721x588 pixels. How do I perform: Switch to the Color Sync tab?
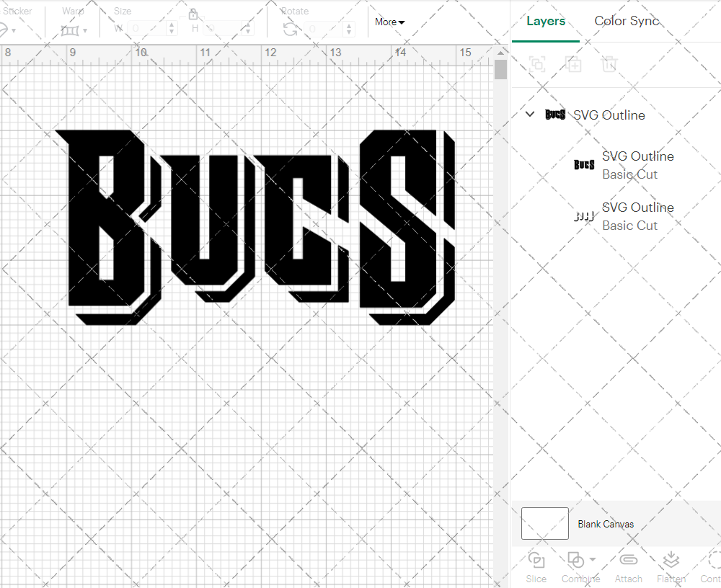pyautogui.click(x=627, y=21)
